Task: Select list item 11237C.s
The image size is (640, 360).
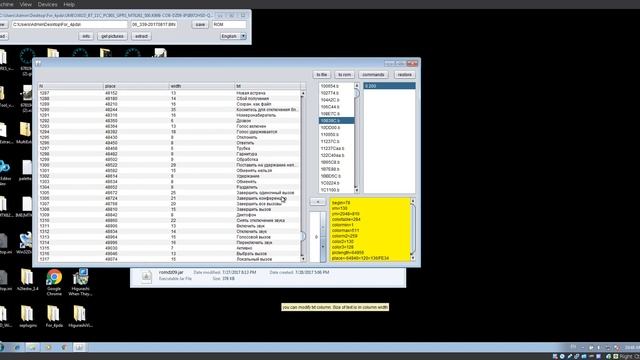Action: (336, 142)
